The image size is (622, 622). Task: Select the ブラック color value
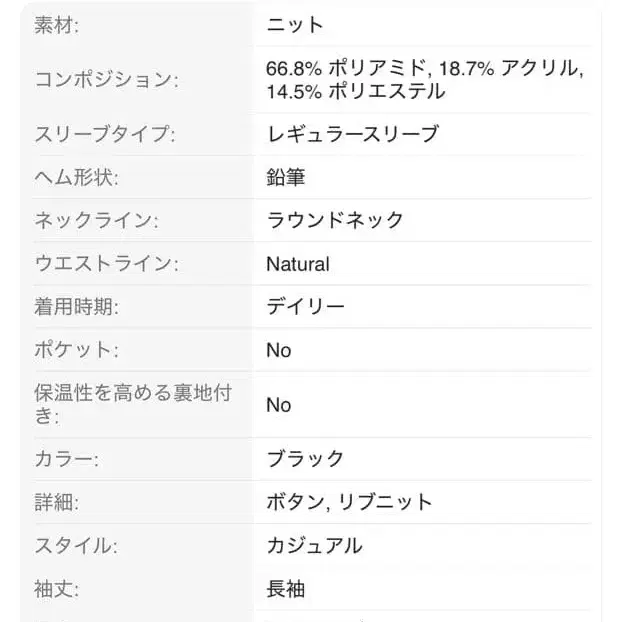point(305,459)
